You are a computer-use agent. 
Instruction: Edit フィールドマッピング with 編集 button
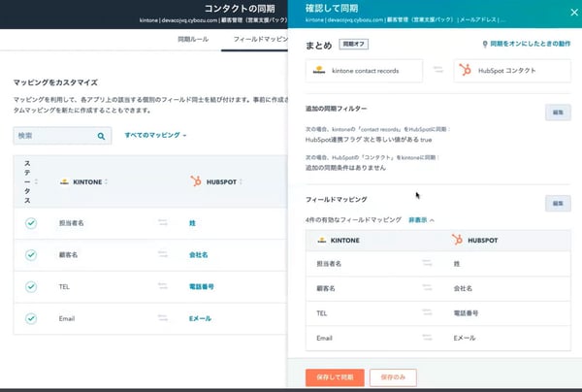[x=558, y=204]
